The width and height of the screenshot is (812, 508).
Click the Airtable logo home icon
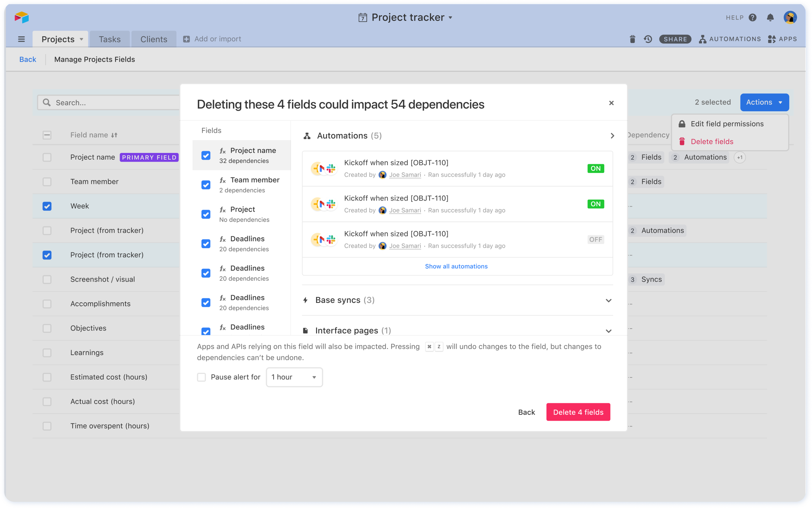coord(22,17)
